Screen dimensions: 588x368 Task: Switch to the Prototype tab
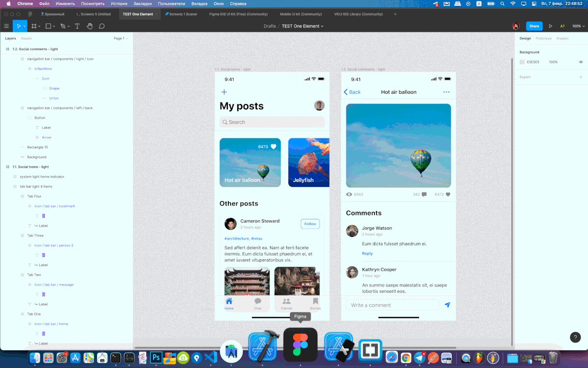[x=543, y=38]
